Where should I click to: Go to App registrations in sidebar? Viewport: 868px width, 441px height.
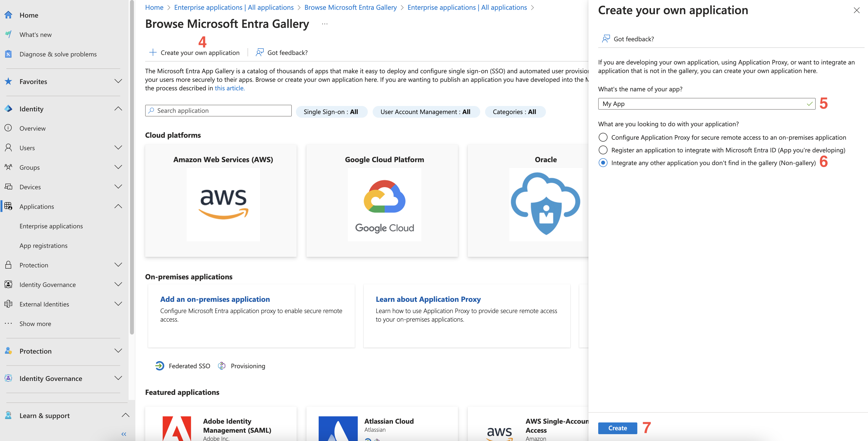point(43,246)
